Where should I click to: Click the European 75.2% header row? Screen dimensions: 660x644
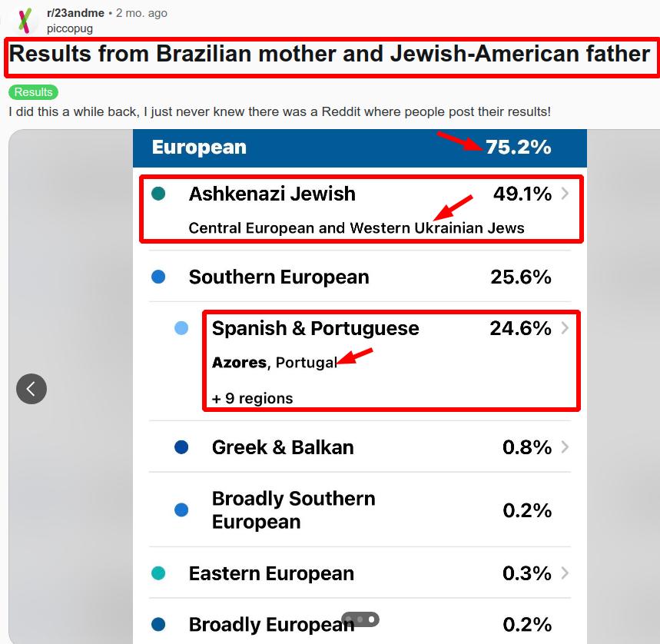(x=360, y=148)
